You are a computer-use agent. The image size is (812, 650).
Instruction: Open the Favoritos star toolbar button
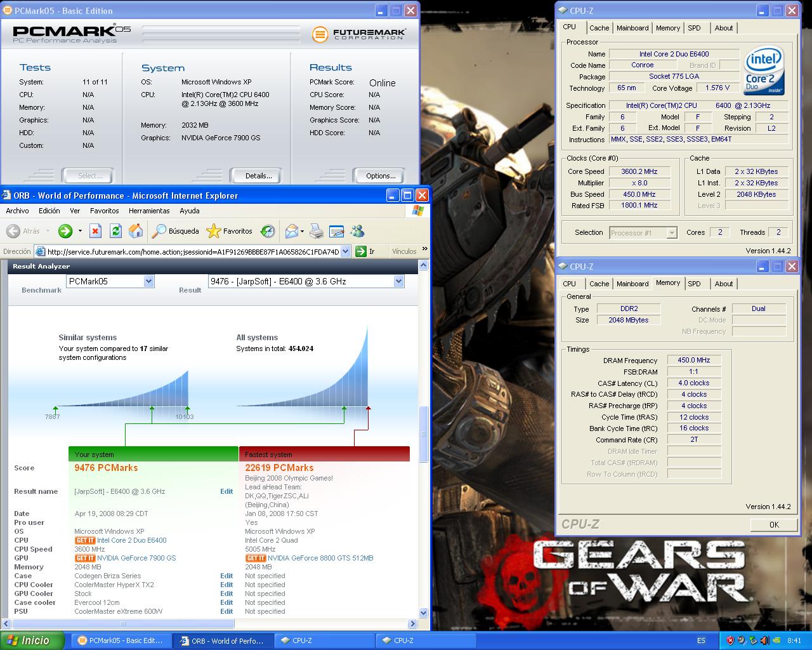[230, 231]
